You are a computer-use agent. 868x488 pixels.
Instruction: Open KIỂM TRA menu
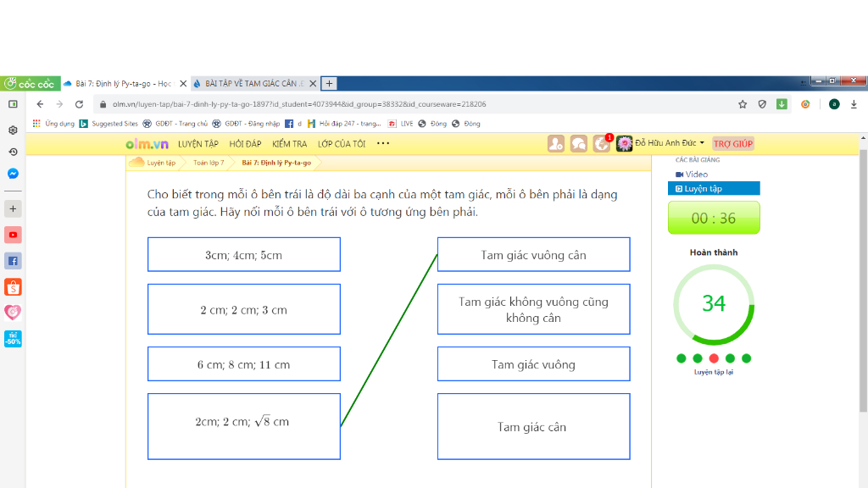(x=290, y=144)
